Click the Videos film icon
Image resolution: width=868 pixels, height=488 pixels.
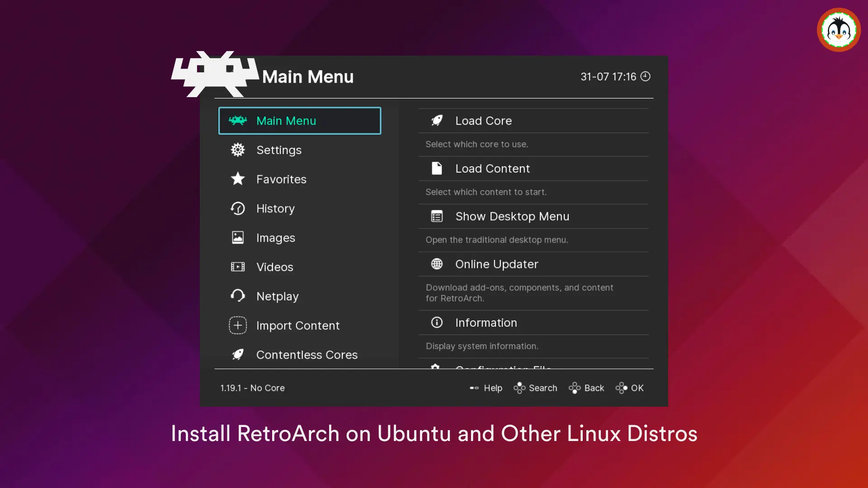coord(237,267)
